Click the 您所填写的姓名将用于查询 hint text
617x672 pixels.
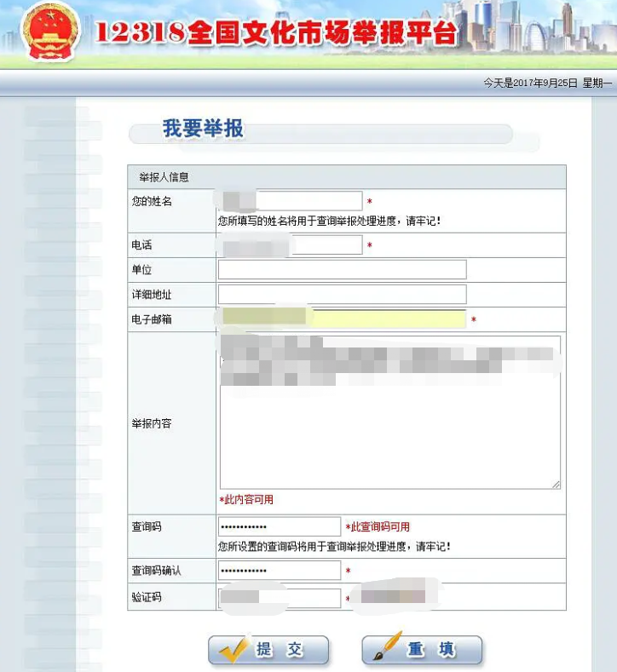pos(329,221)
